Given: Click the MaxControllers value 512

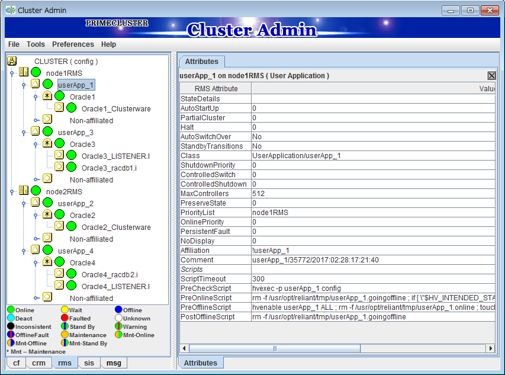Looking at the screenshot, I should [373, 194].
